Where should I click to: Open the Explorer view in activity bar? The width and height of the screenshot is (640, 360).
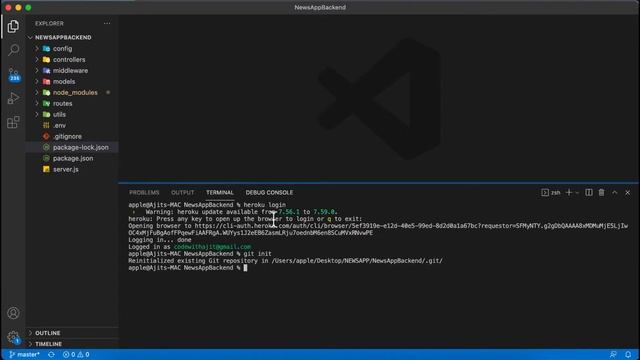(13, 27)
